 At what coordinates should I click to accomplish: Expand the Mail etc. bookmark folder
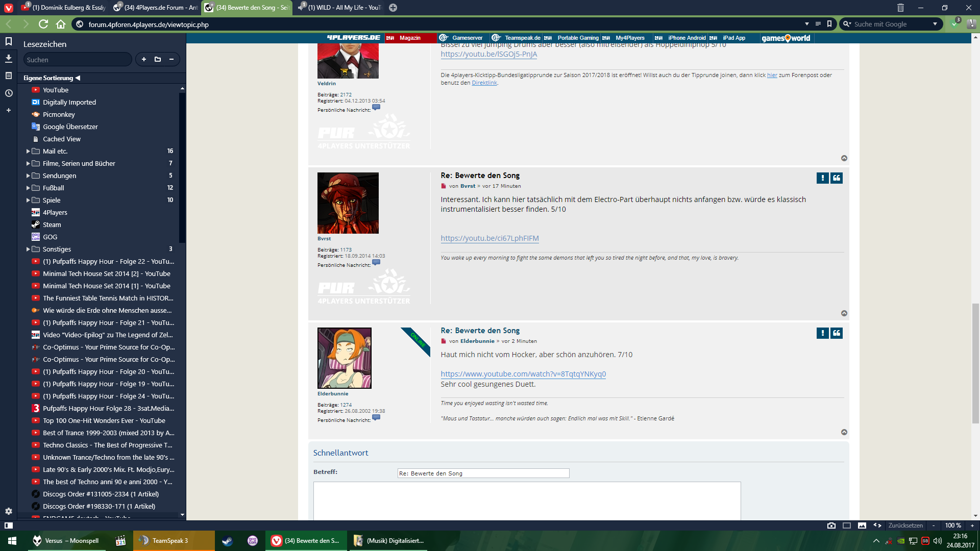point(28,151)
